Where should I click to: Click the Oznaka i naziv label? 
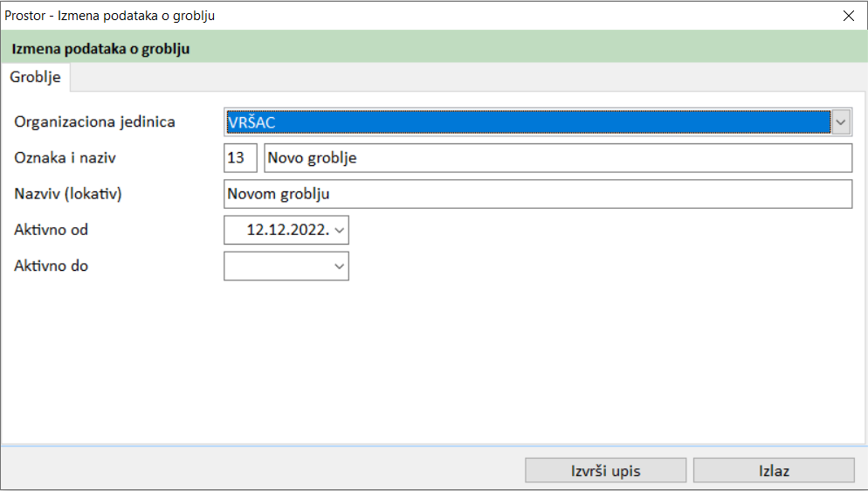pyautogui.click(x=65, y=158)
